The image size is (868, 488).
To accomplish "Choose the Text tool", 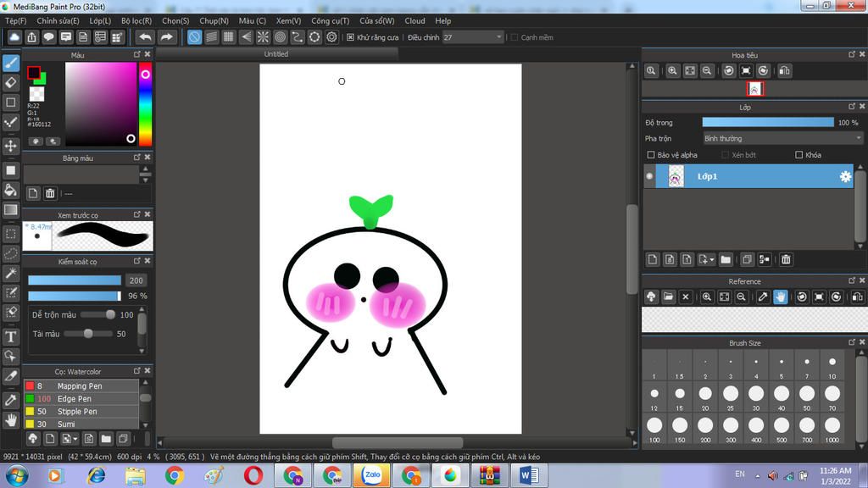I will [11, 336].
